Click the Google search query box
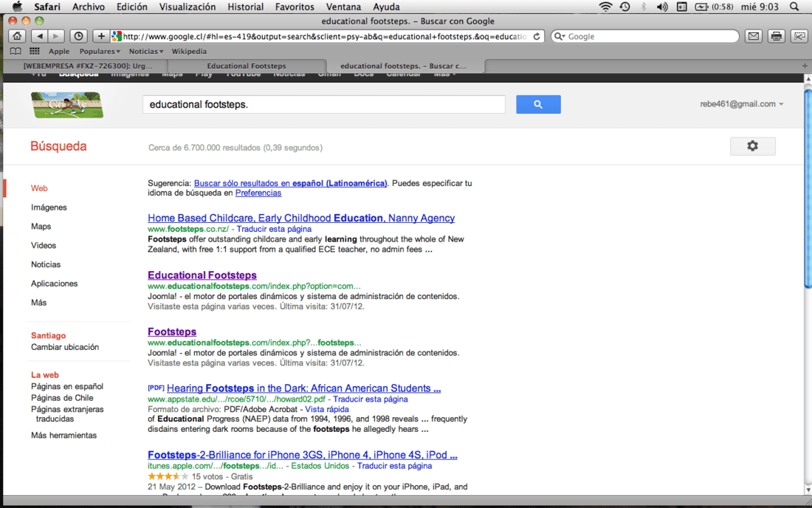This screenshot has width=812, height=508. 323,105
